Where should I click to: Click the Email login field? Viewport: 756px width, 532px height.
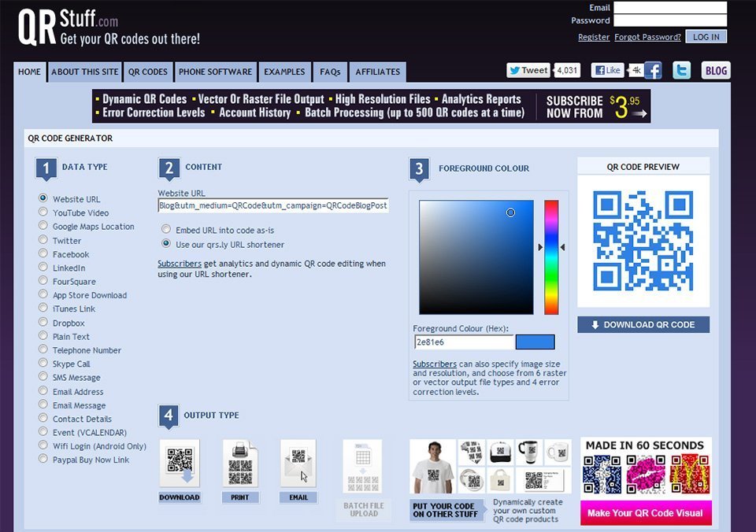tap(670, 7)
